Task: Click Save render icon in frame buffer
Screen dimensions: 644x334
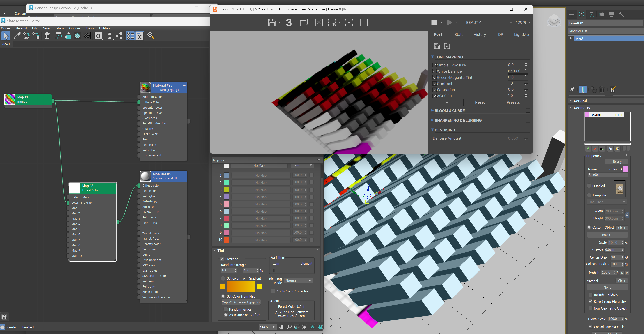Action: point(272,23)
